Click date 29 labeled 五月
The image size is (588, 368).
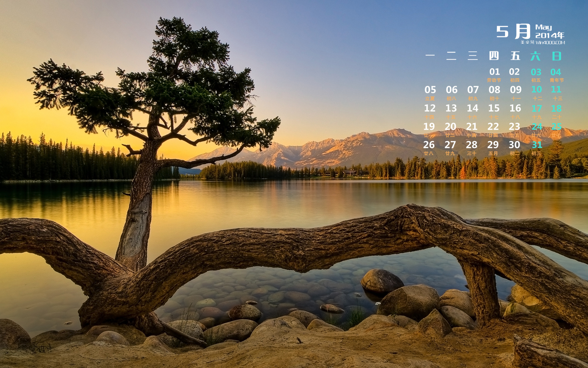[x=493, y=148]
